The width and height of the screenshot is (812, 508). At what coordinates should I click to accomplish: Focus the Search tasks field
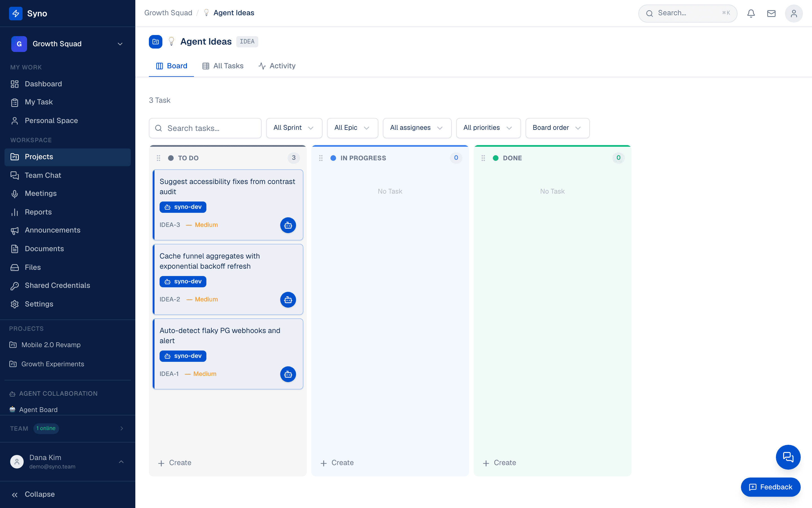tap(205, 128)
